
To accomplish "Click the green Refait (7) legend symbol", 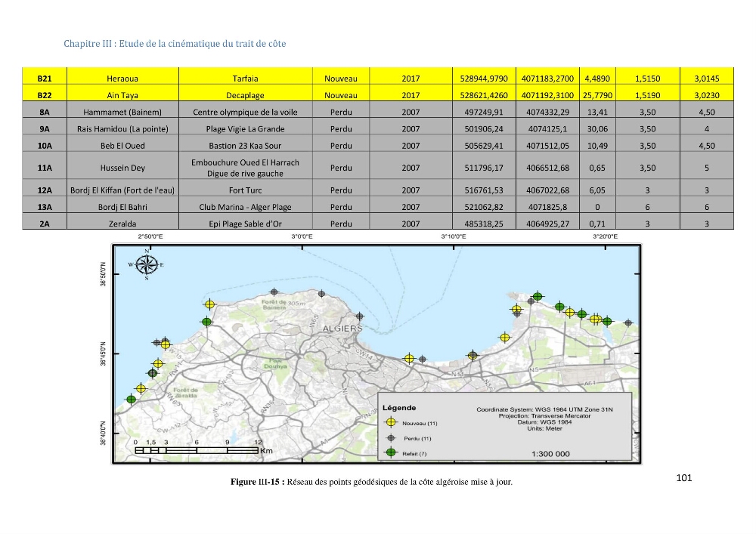I will click(391, 453).
